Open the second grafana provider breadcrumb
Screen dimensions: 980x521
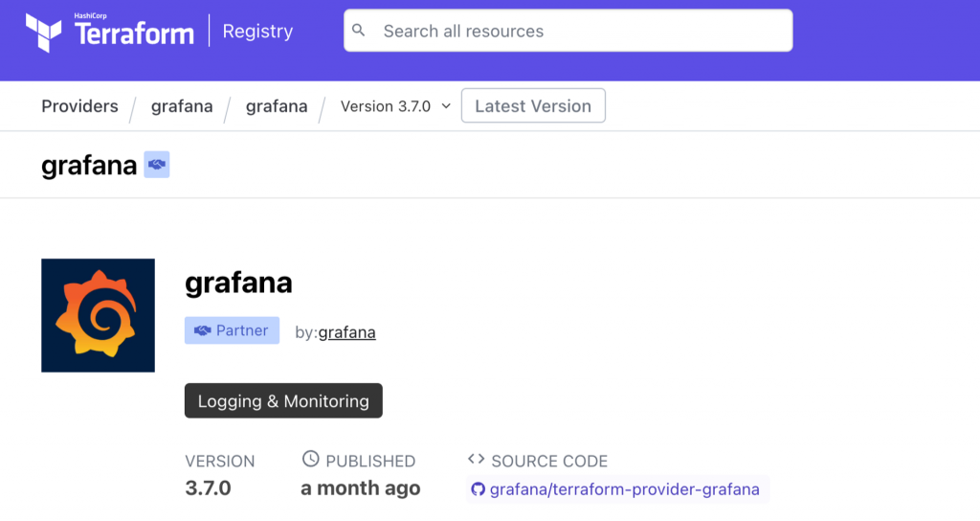coord(277,105)
